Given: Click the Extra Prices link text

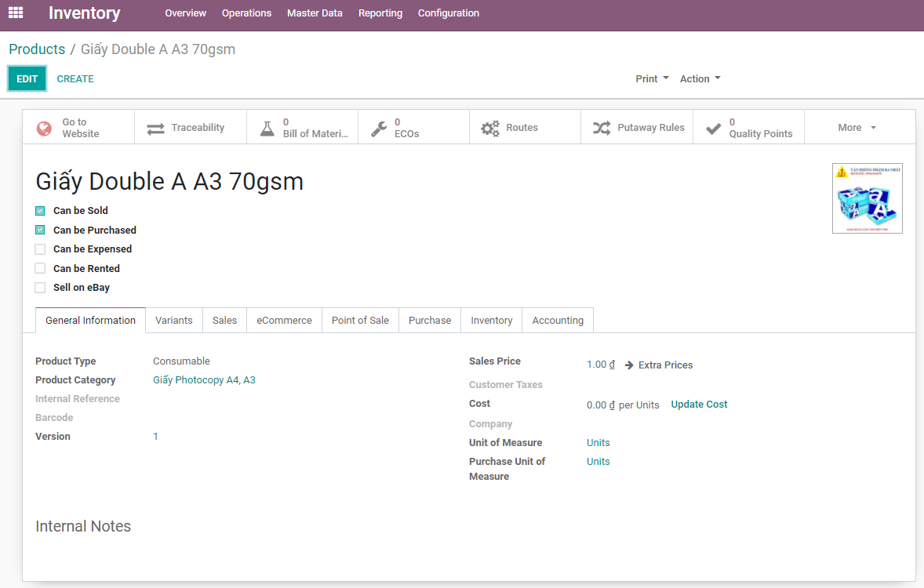Looking at the screenshot, I should (665, 365).
